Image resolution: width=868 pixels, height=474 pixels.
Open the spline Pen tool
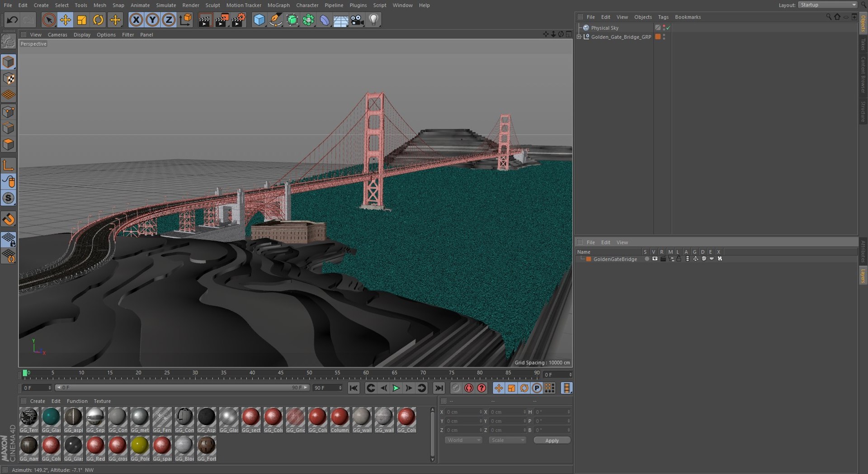[275, 20]
